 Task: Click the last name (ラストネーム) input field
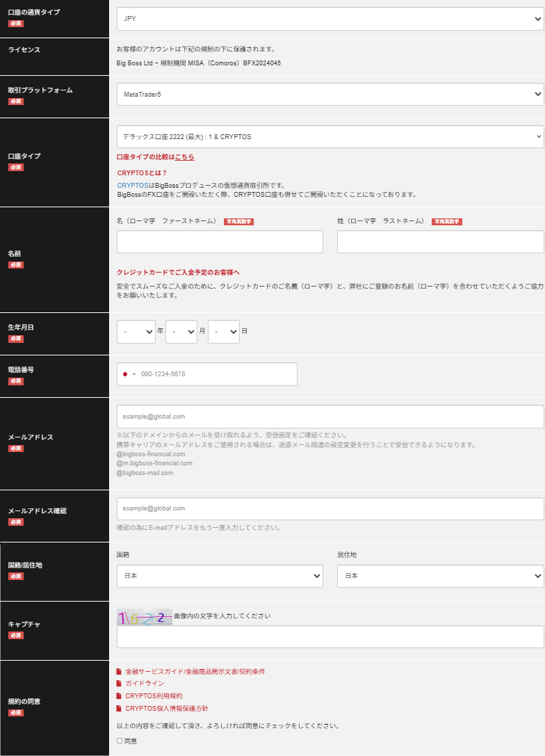(x=441, y=241)
